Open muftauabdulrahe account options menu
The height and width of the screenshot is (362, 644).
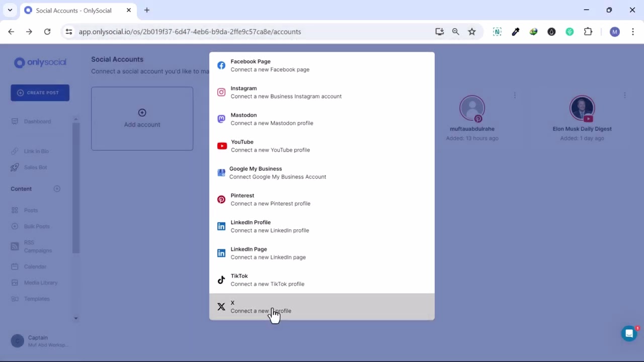[x=514, y=95]
